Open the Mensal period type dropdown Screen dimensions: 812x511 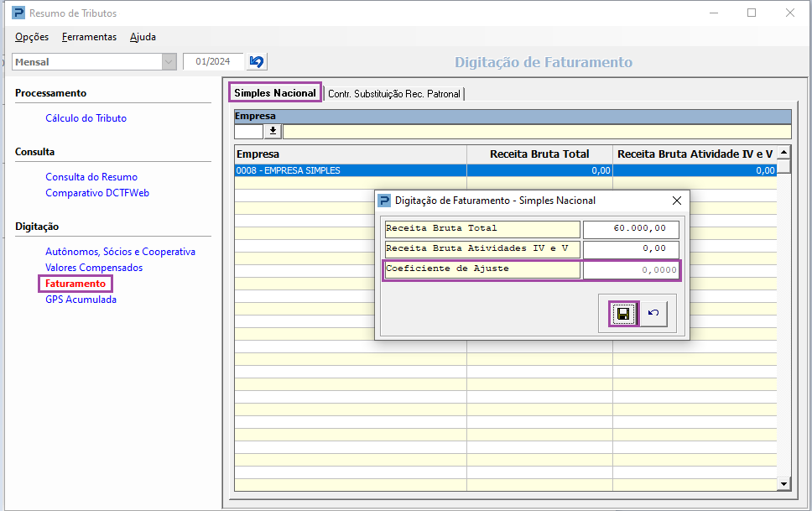[169, 62]
